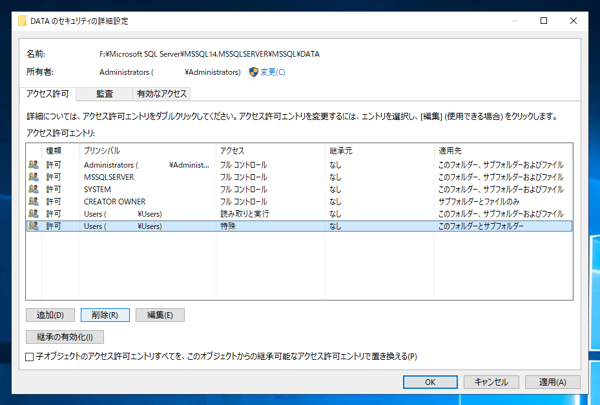Maximize the DATA security settings window

[543, 21]
